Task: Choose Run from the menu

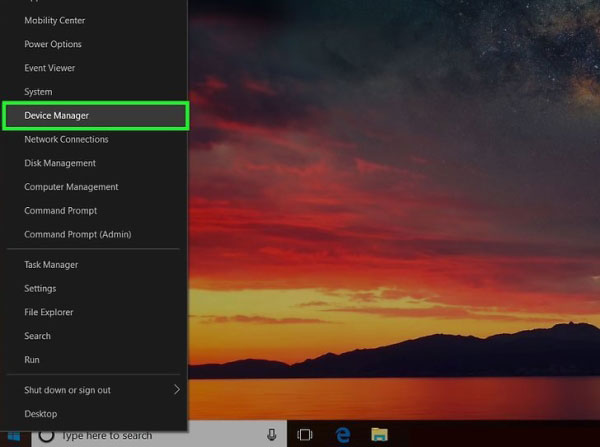Action: click(32, 360)
